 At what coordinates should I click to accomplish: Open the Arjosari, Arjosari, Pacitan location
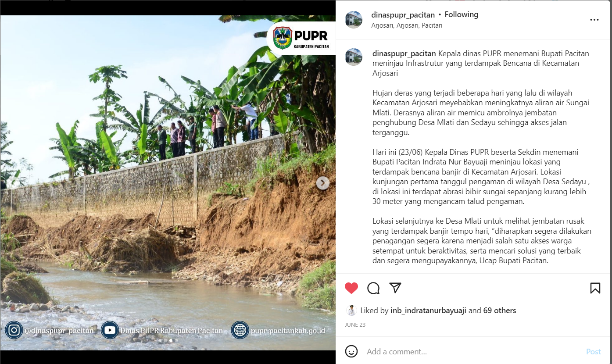[407, 25]
